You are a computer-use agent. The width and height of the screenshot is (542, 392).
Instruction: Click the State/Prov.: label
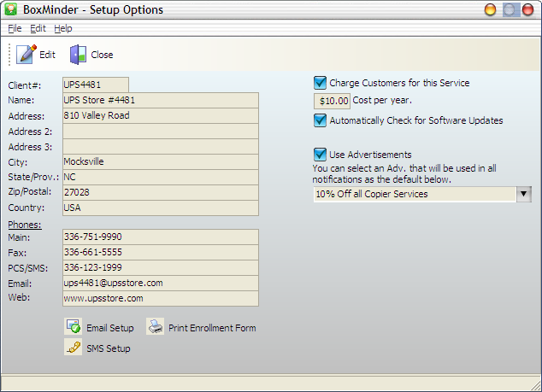click(x=33, y=177)
